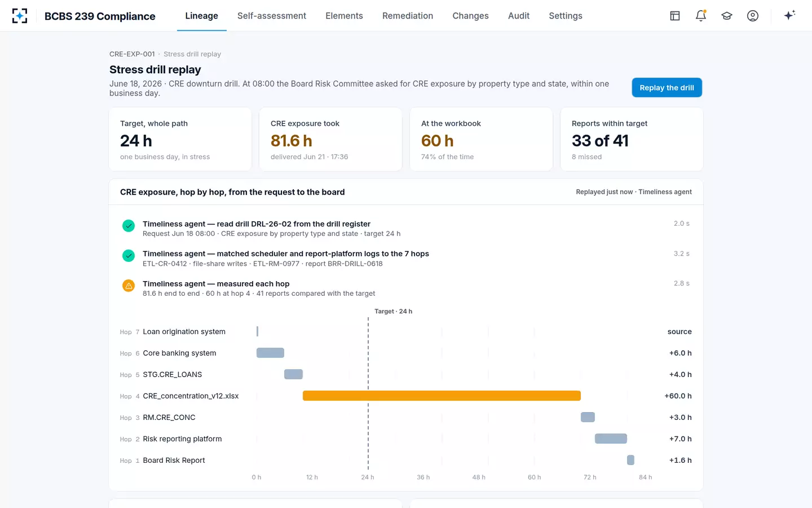
Task: Open the Target, whole path card
Action: (x=180, y=139)
